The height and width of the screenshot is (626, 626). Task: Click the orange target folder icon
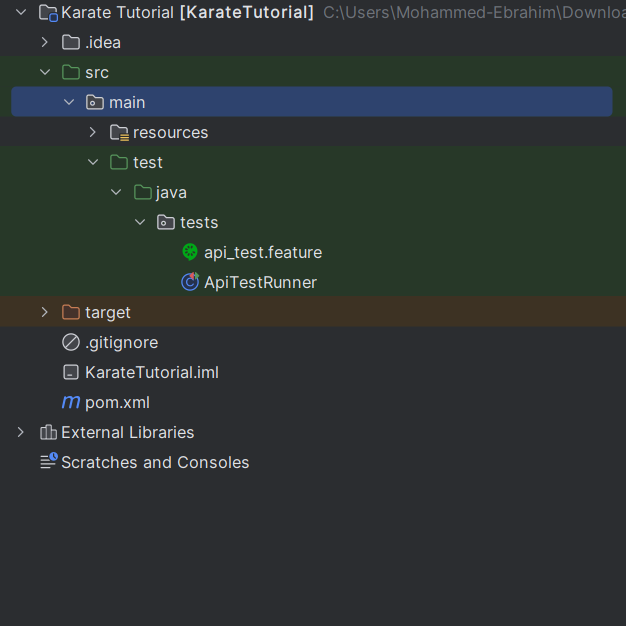[x=71, y=312]
